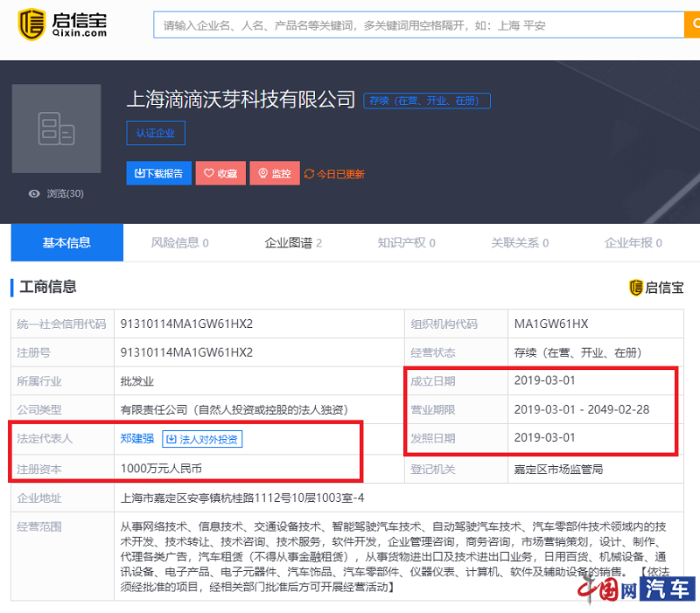Click the credit code value in the 统一社会信用代码 row
Viewport: 700px width, 613px height.
click(x=186, y=324)
